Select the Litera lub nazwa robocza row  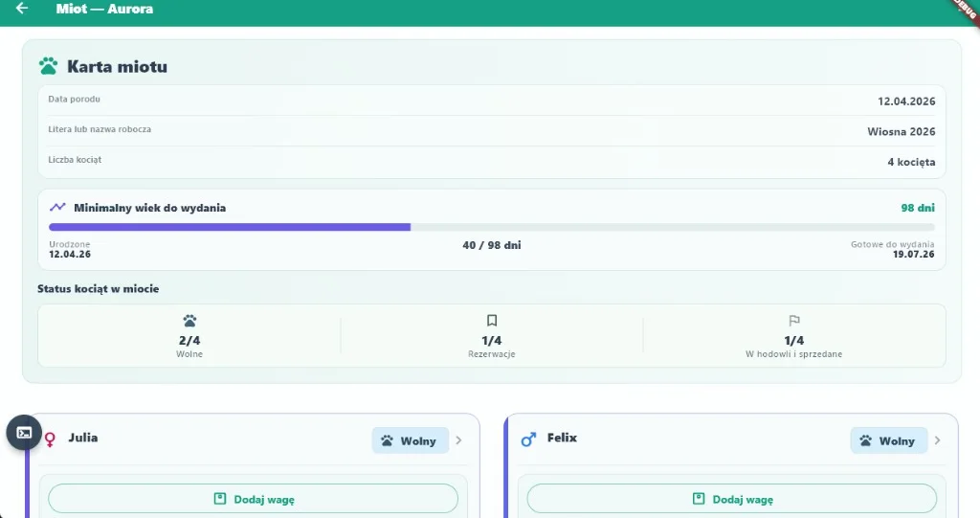[492, 131]
